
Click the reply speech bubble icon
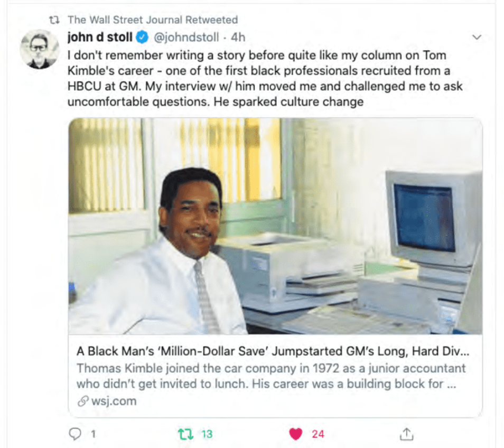pyautogui.click(x=75, y=434)
